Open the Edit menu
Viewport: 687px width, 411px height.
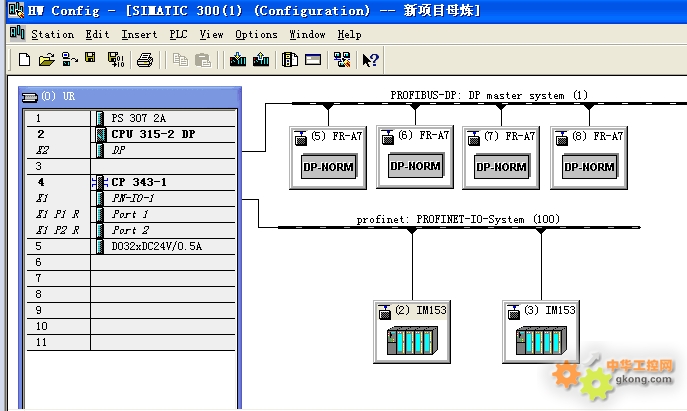click(97, 34)
